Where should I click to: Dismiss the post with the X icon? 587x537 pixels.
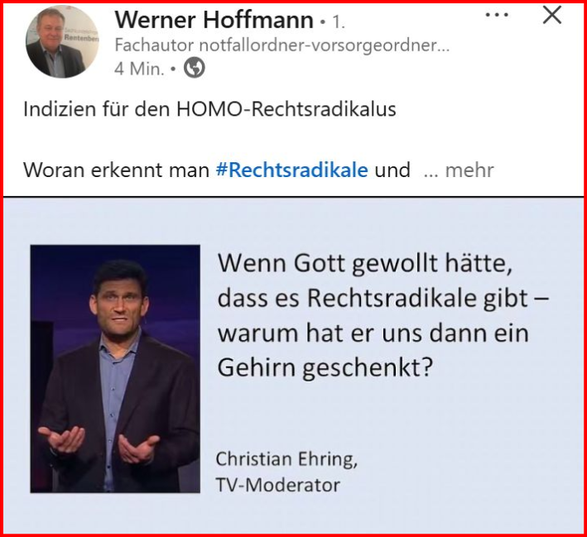552,15
